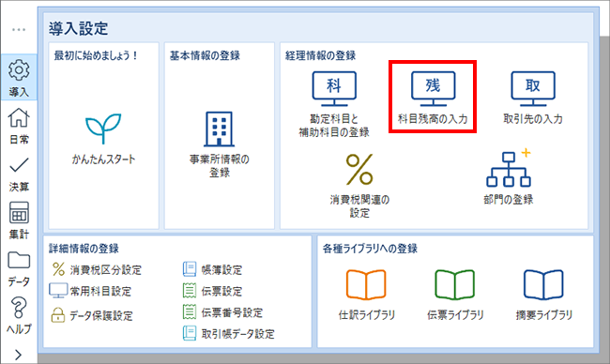Open the データ保護設定 link
The width and height of the screenshot is (610, 364).
[101, 315]
